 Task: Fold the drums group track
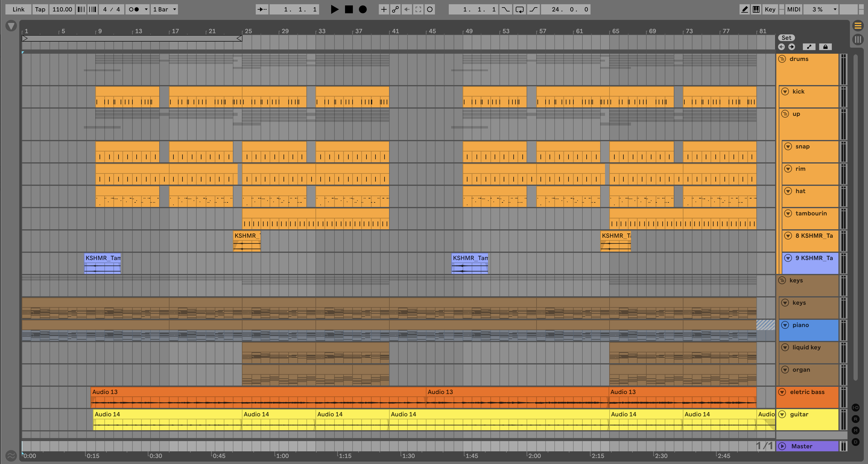pos(782,59)
